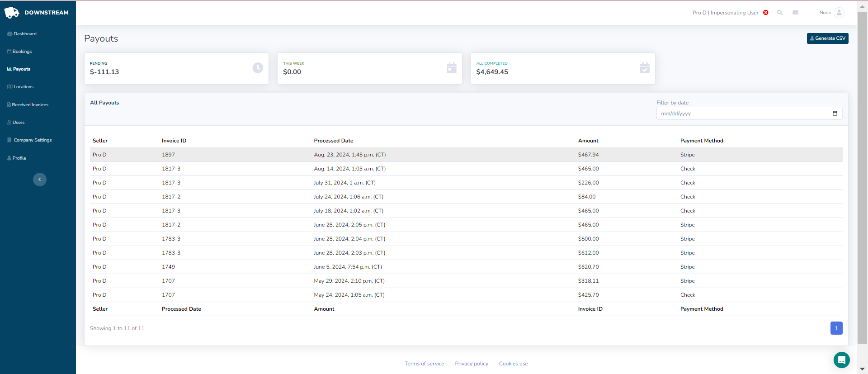Click the None username label
868x374 pixels.
[825, 13]
